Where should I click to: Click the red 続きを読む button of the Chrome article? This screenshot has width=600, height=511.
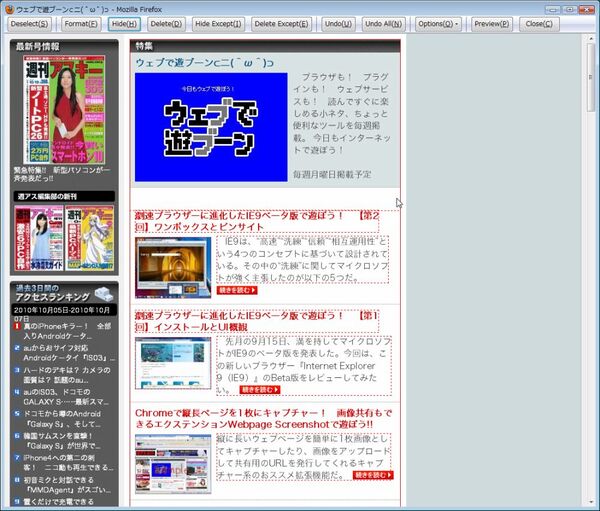coord(373,475)
